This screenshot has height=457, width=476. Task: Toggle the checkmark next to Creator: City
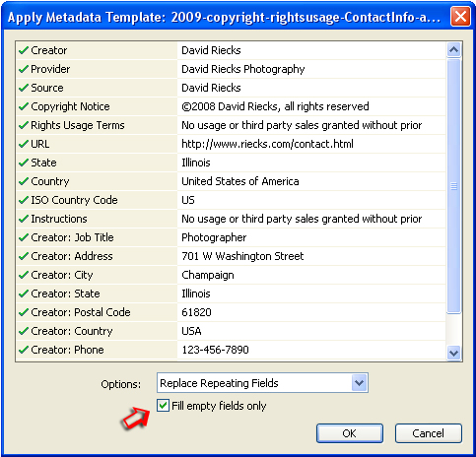[24, 275]
